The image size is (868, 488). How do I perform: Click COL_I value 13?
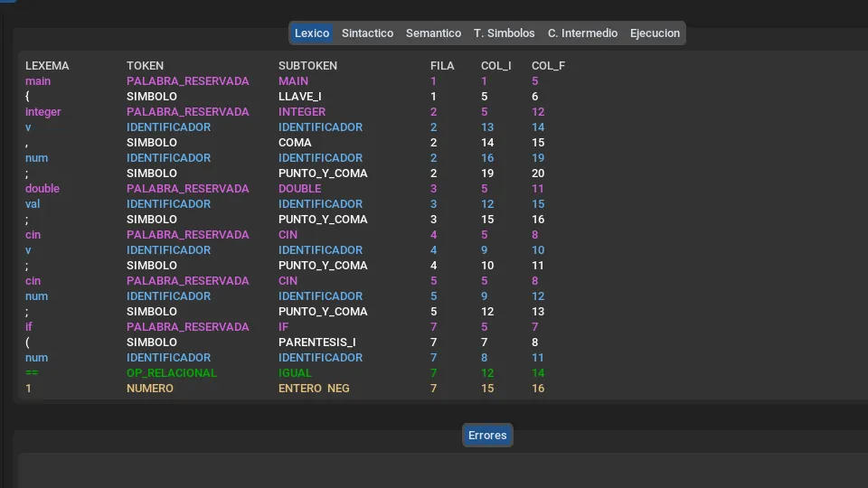(x=487, y=127)
